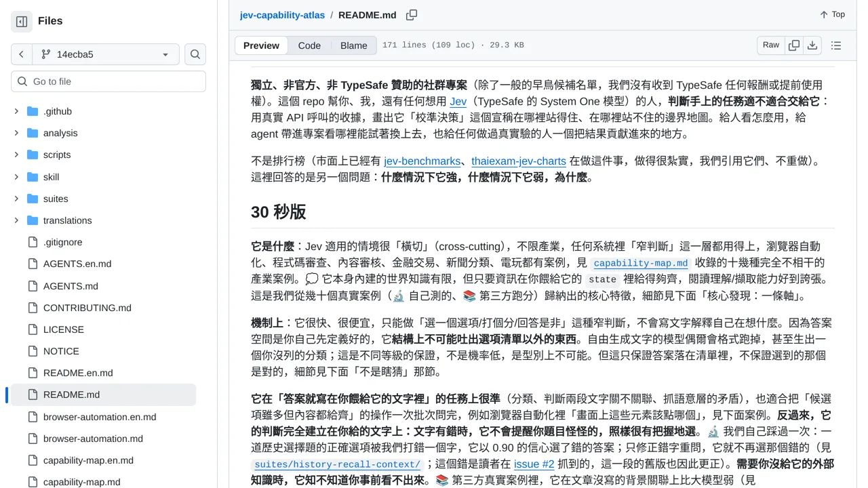Click the browser-automation.en.md file icon
The image size is (868, 488).
pyautogui.click(x=33, y=417)
